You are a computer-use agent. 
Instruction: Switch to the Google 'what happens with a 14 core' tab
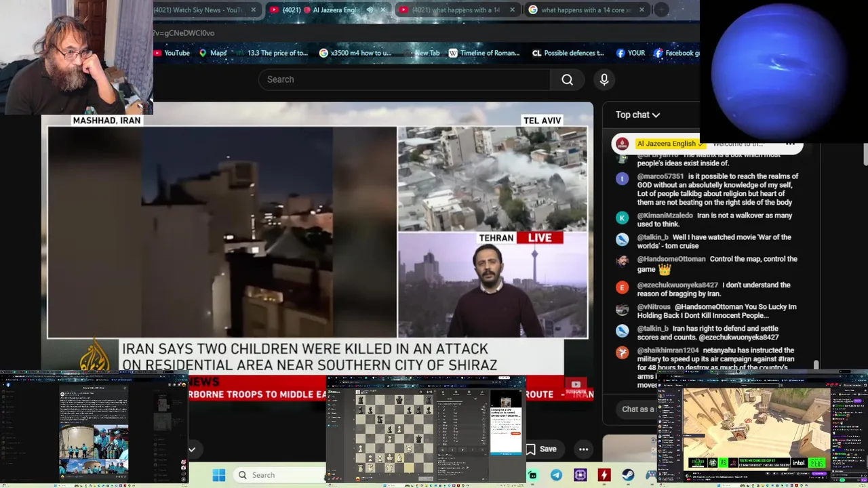click(587, 10)
